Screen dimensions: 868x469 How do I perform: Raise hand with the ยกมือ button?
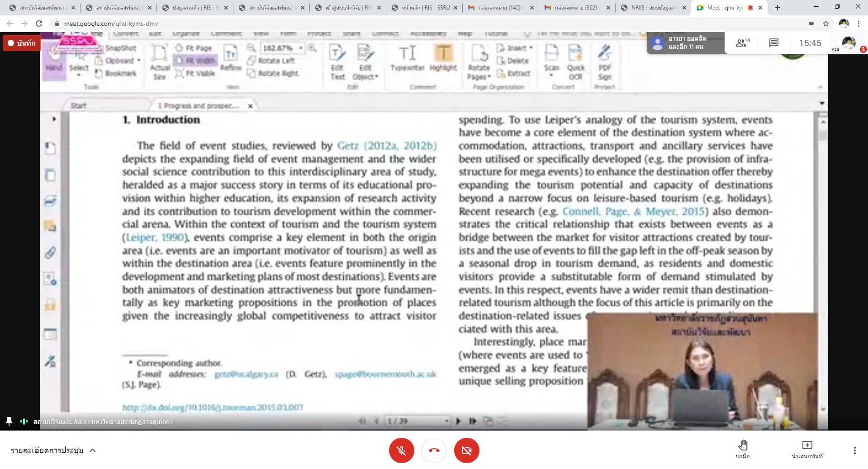click(742, 449)
